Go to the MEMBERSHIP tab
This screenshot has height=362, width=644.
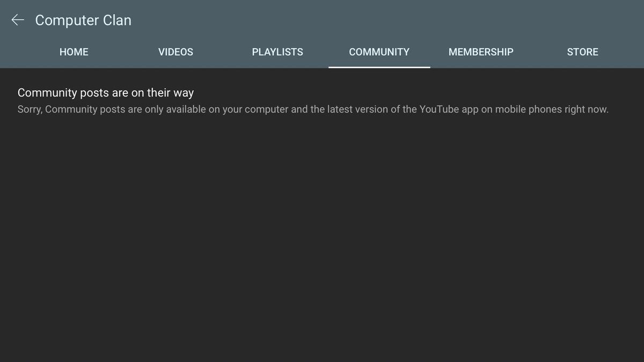point(481,52)
